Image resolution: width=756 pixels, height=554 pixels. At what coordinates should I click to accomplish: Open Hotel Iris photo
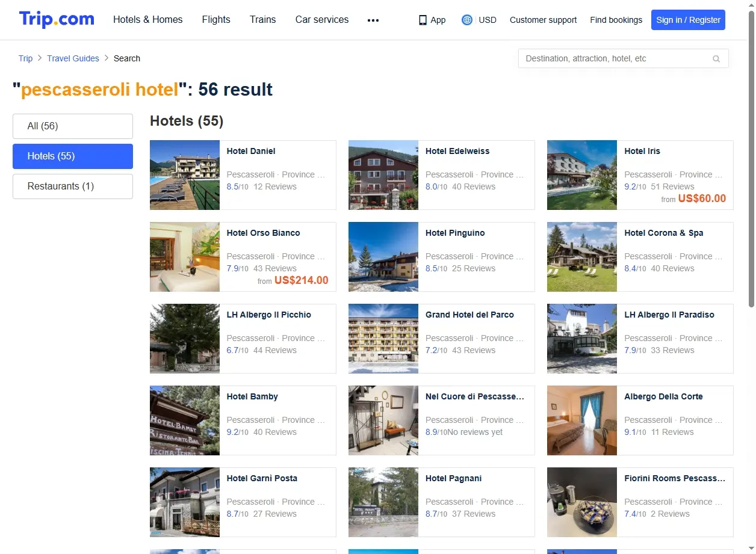click(x=582, y=175)
